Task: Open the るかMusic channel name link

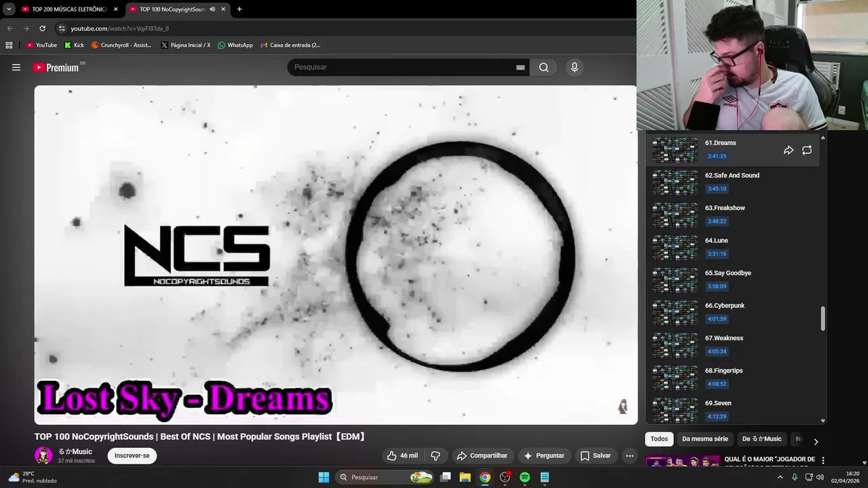Action: 75,451
